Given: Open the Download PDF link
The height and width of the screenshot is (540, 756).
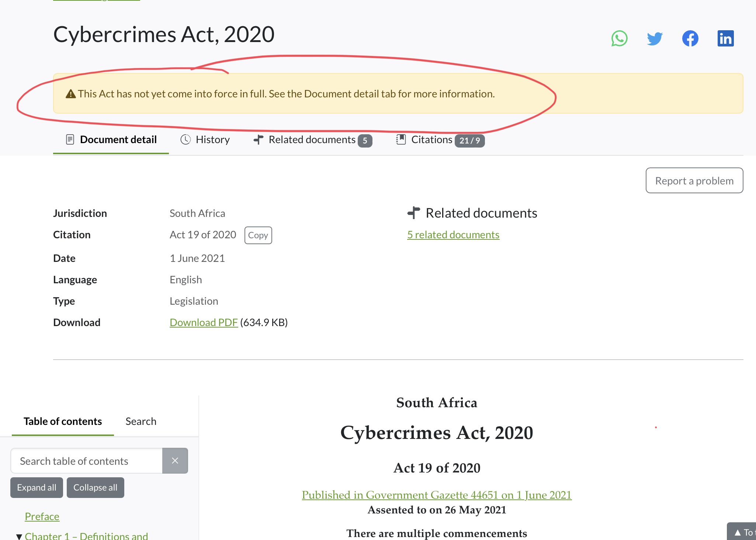Looking at the screenshot, I should pos(204,322).
